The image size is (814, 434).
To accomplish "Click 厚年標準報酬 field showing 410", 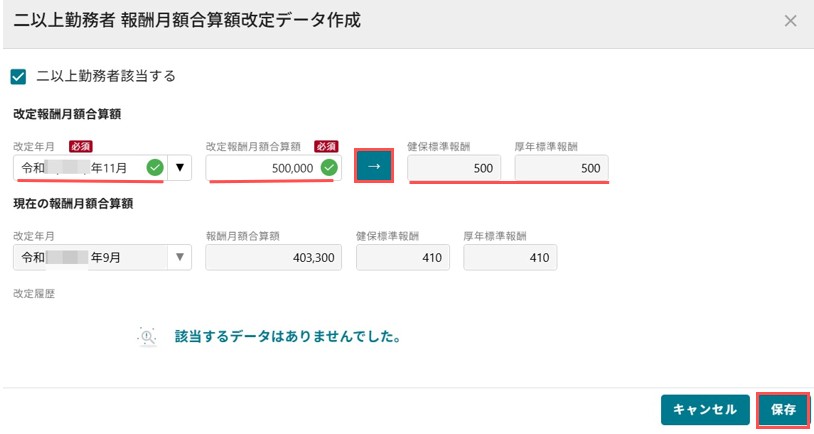I will click(x=510, y=257).
